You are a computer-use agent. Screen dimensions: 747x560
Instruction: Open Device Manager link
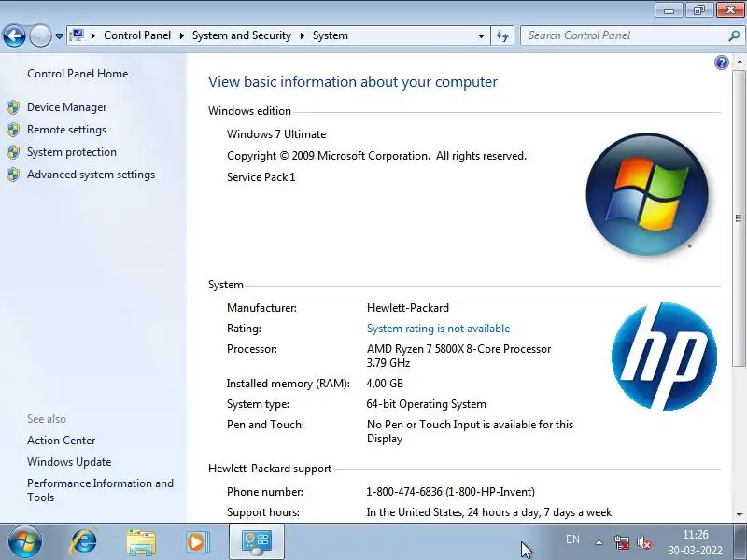[66, 107]
